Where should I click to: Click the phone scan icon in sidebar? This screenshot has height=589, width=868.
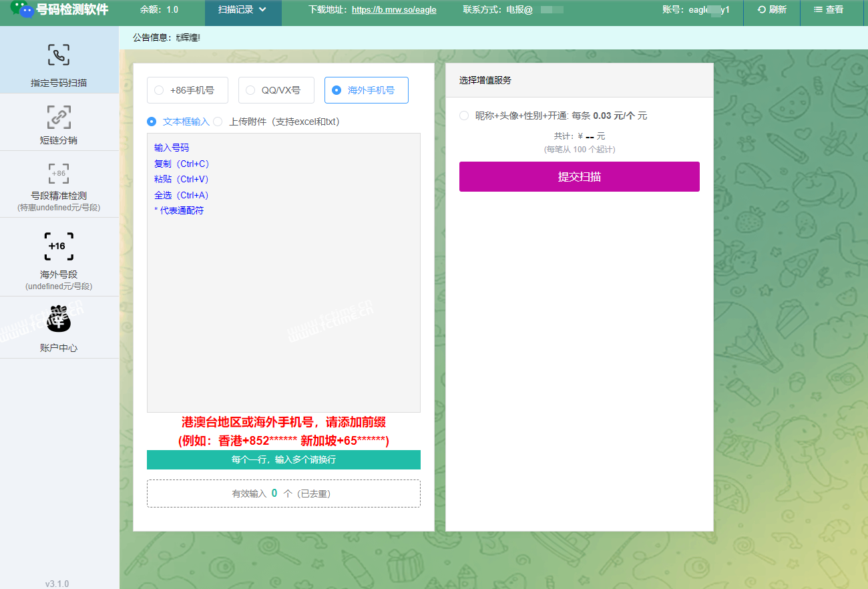coord(59,55)
